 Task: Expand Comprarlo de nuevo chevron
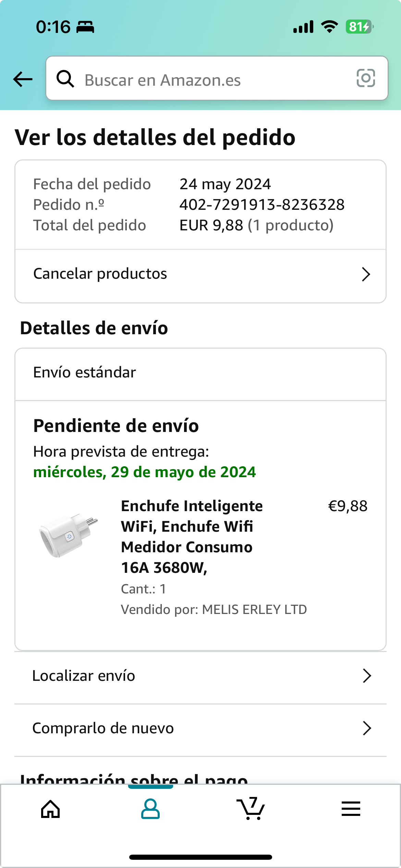(367, 728)
